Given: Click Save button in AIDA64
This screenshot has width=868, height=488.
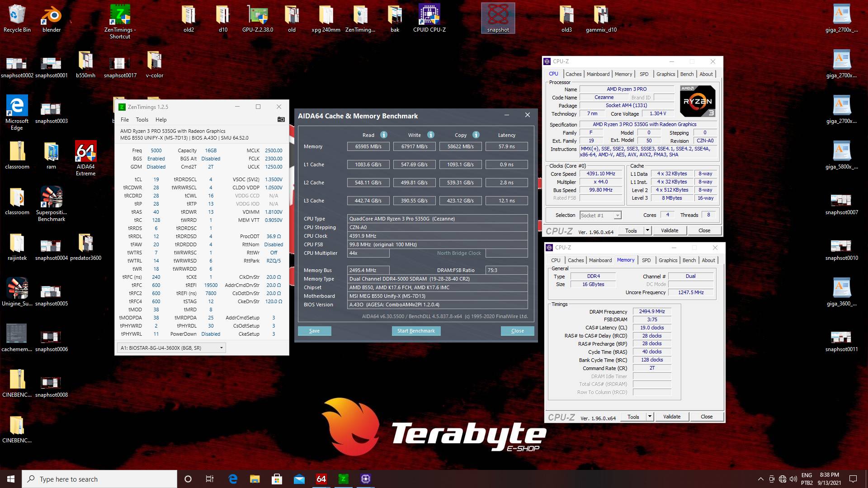Looking at the screenshot, I should tap(314, 331).
